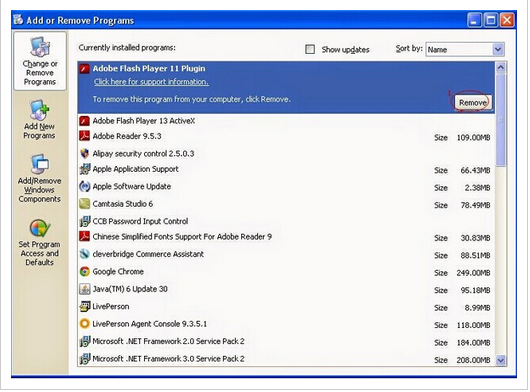Close the Add or Remove Programs window
The height and width of the screenshot is (392, 530).
pyautogui.click(x=507, y=20)
